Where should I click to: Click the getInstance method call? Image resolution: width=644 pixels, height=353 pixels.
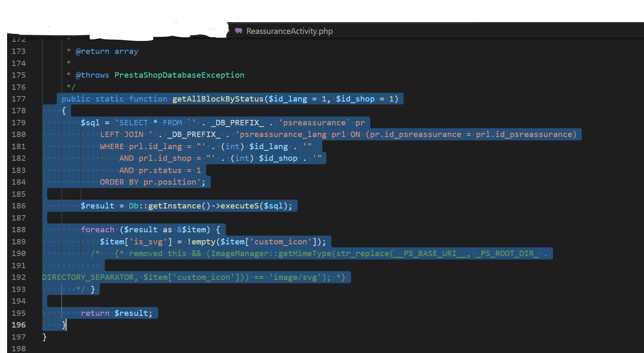[x=174, y=206]
